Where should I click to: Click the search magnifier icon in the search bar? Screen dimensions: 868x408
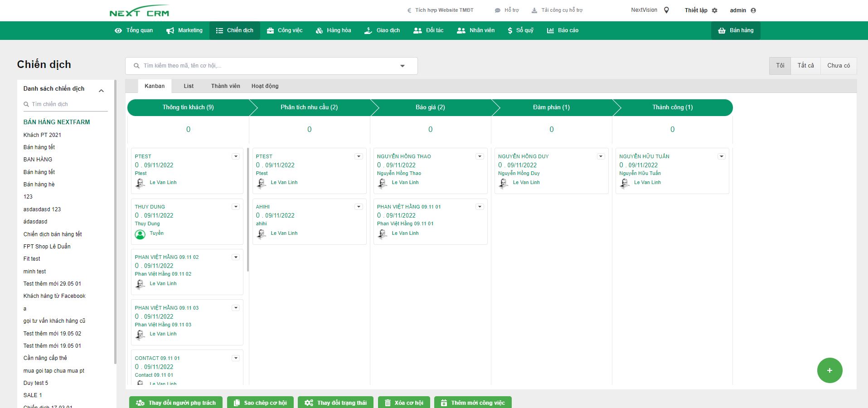coord(136,66)
